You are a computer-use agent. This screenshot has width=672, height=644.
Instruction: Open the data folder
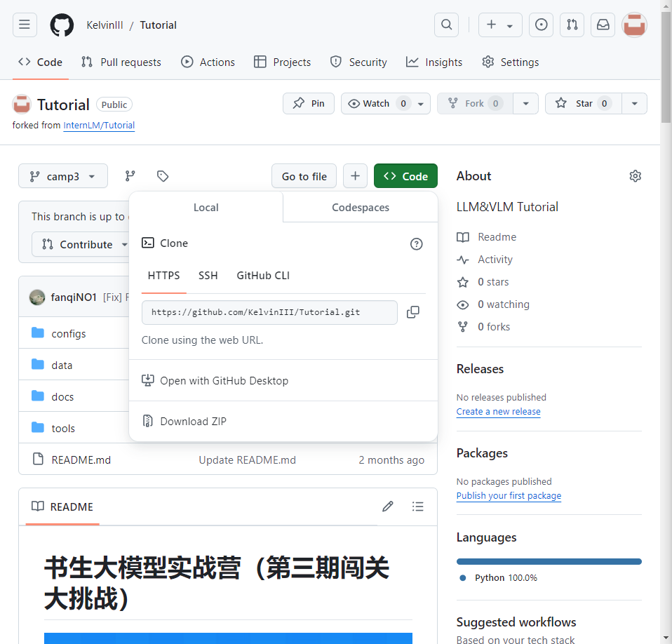[x=62, y=365]
